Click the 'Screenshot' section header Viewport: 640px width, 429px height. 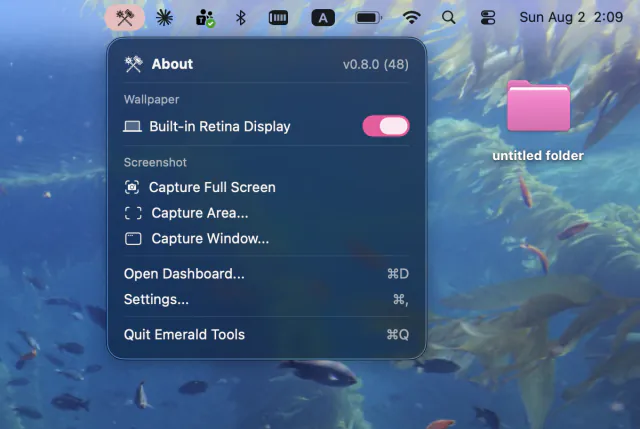coord(155,162)
